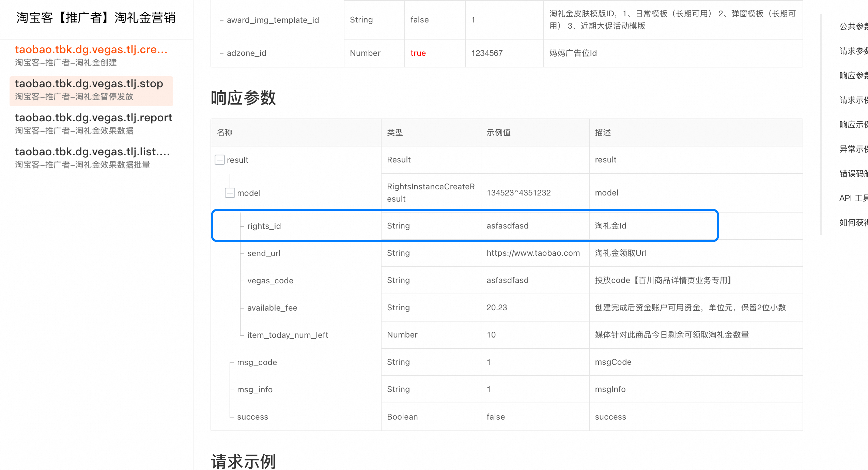The height and width of the screenshot is (470, 868).
Task: Click the 淘礼金领取Url description
Action: (621, 253)
